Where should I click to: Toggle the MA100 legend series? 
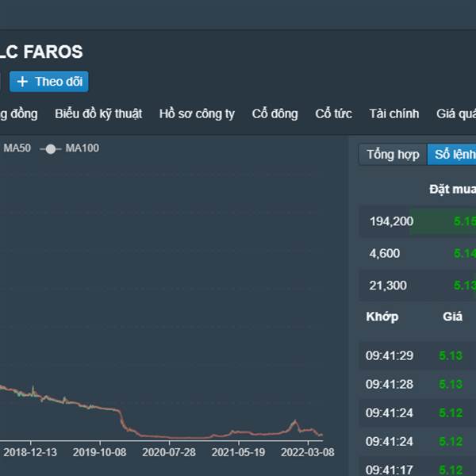[70, 148]
